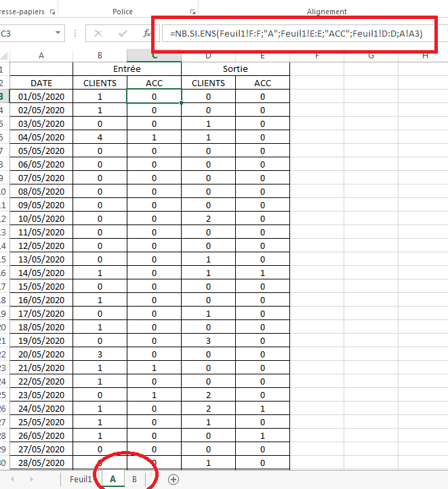Screen dimensions: 448x489
Task: Select the A sheet tab
Action: coord(113,479)
